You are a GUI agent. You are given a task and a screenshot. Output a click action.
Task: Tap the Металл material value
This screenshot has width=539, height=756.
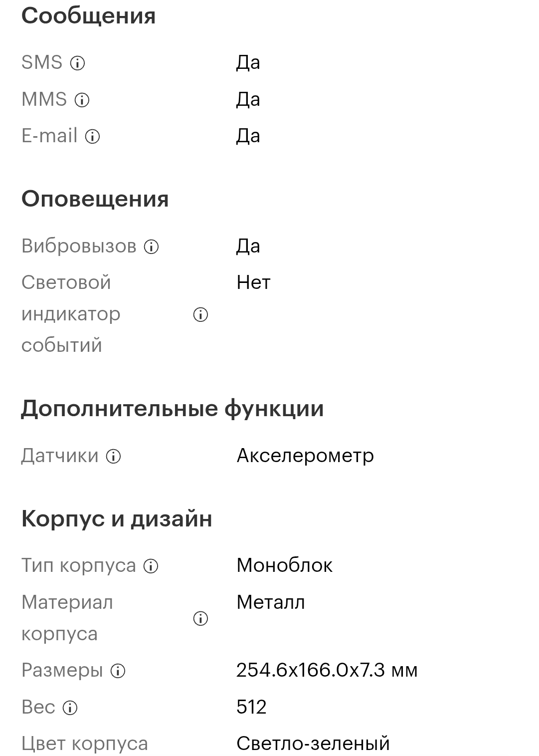[x=270, y=602]
